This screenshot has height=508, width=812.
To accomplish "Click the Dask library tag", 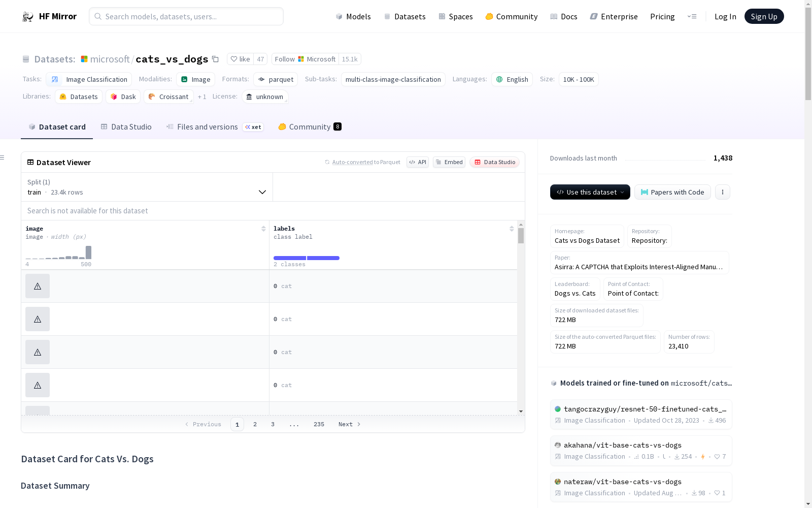I will [123, 97].
